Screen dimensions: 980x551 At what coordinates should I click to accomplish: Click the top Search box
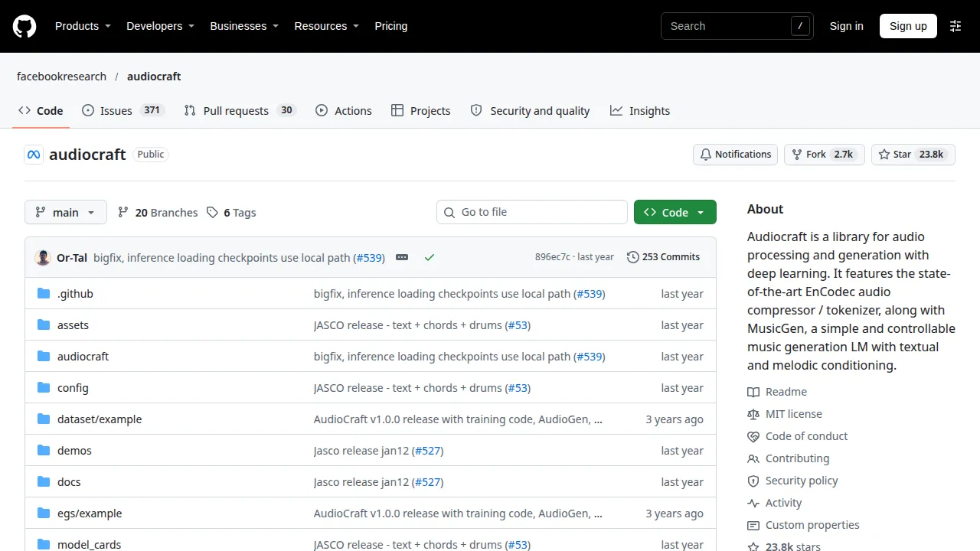point(737,26)
